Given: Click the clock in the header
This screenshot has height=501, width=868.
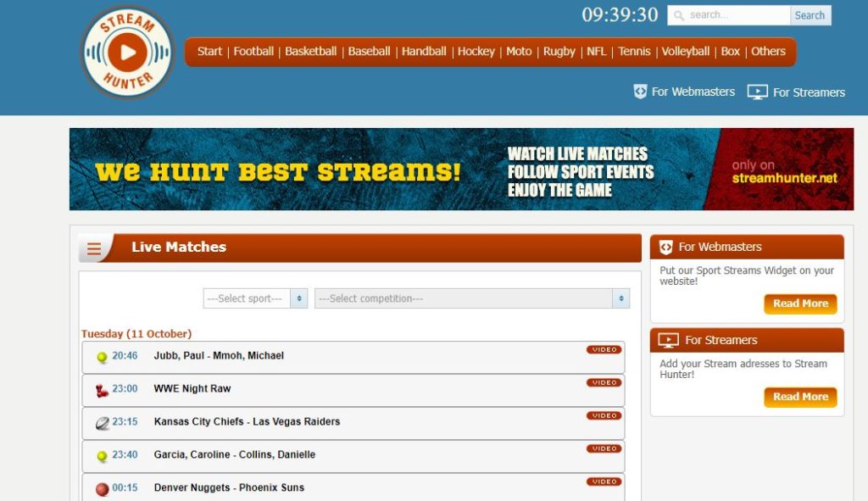Looking at the screenshot, I should coord(620,15).
